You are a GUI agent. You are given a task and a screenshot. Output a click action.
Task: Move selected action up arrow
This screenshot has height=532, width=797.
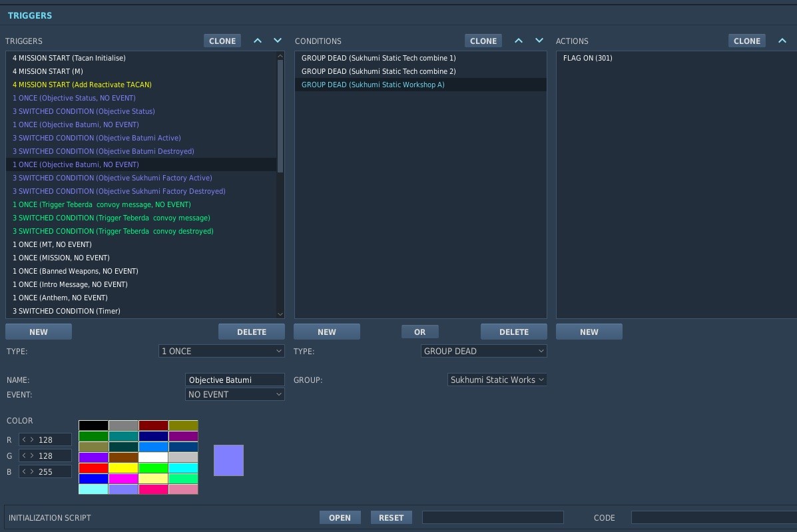click(x=782, y=41)
